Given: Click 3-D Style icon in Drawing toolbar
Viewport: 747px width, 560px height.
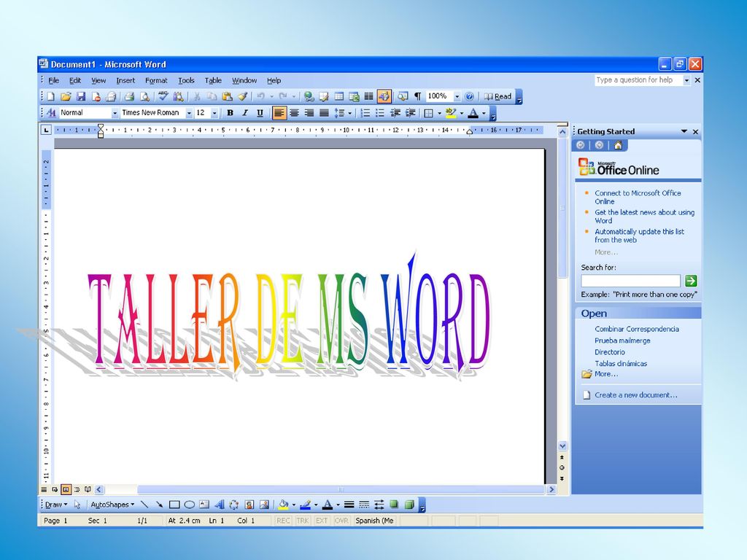Looking at the screenshot, I should coord(409,505).
